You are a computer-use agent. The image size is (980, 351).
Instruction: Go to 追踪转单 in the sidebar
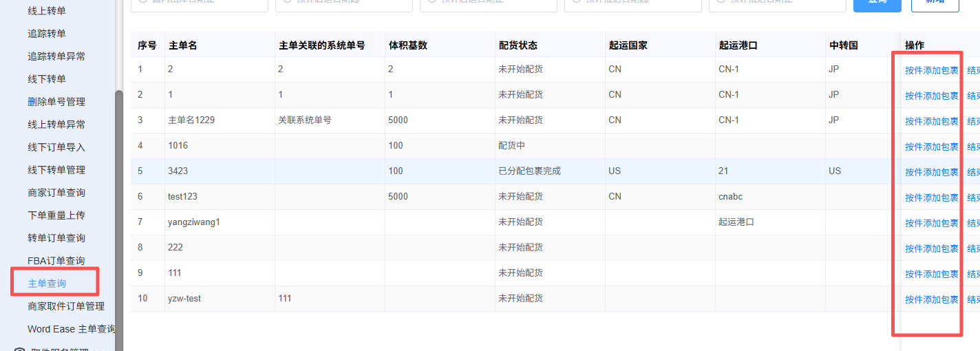[x=47, y=34]
